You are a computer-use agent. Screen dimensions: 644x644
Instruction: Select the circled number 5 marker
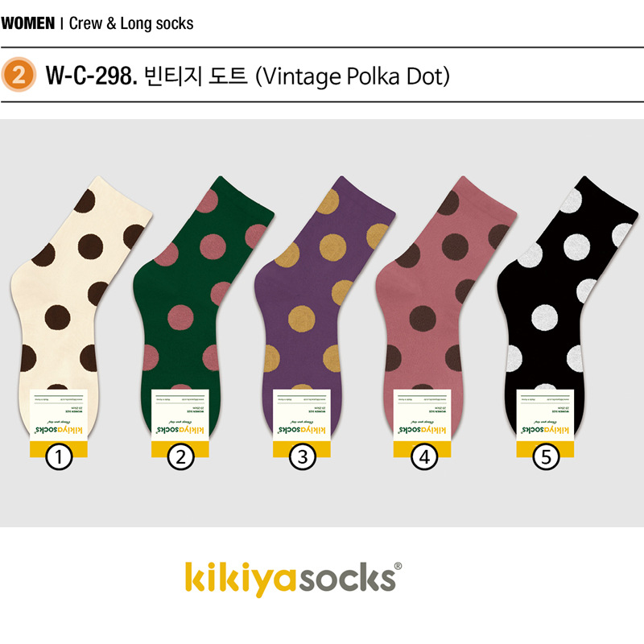coord(547,456)
